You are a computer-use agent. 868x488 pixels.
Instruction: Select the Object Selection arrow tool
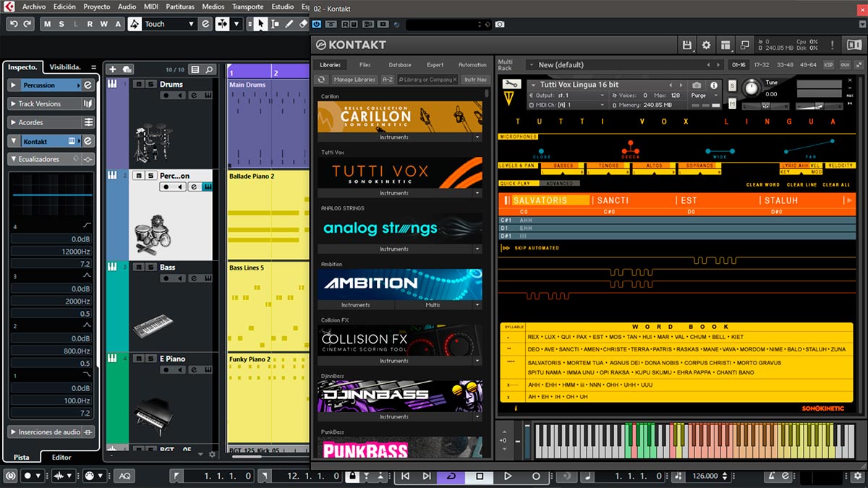pyautogui.click(x=260, y=24)
